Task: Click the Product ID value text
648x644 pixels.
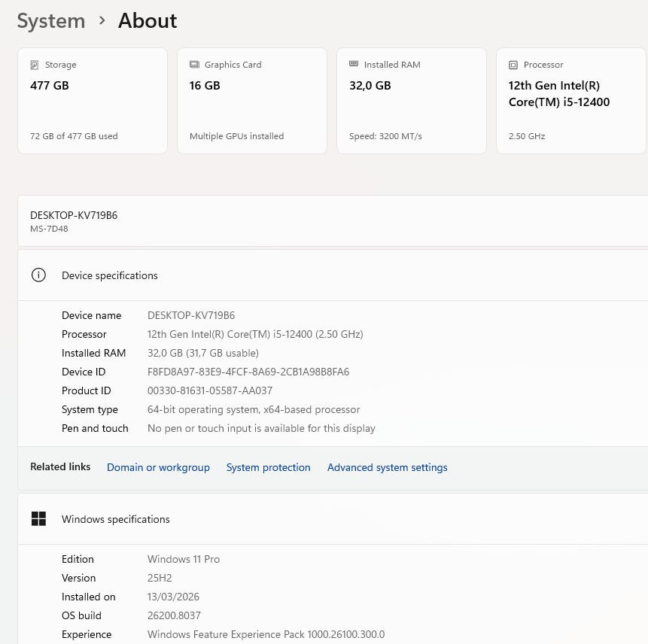Action: pyautogui.click(x=210, y=390)
